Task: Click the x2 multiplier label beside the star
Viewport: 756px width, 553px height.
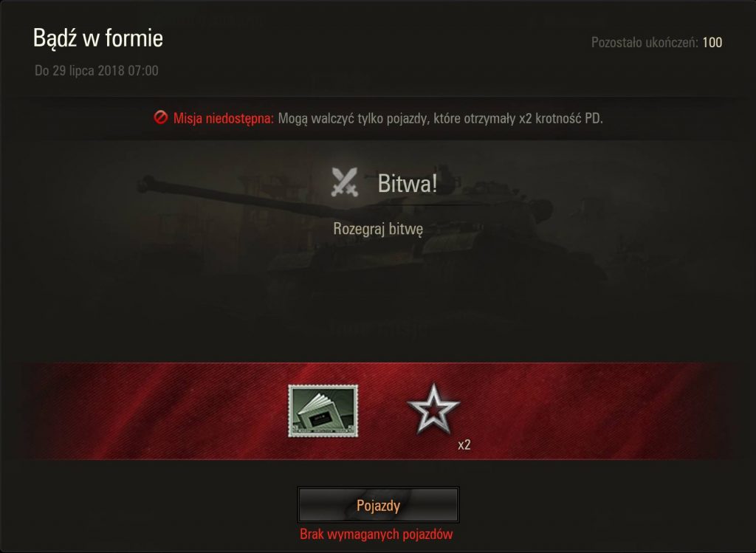Action: pos(464,444)
